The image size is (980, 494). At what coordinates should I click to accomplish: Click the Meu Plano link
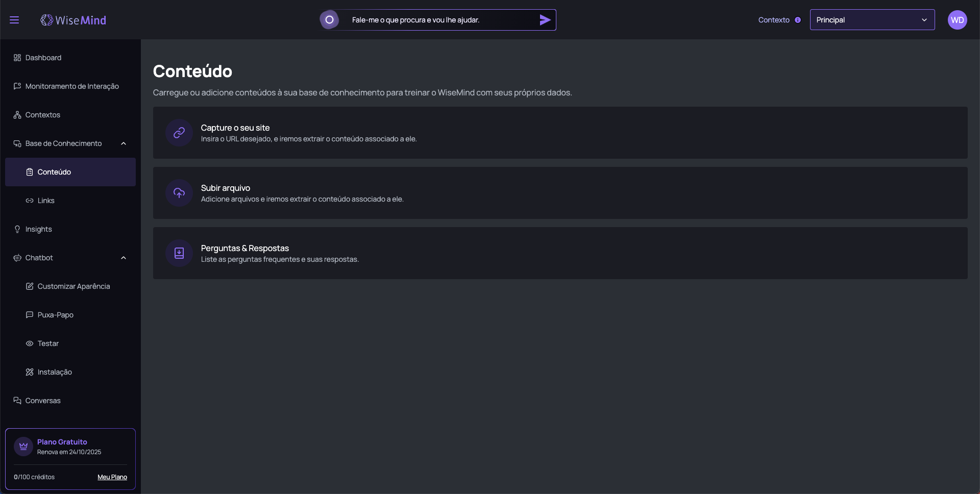coord(112,477)
